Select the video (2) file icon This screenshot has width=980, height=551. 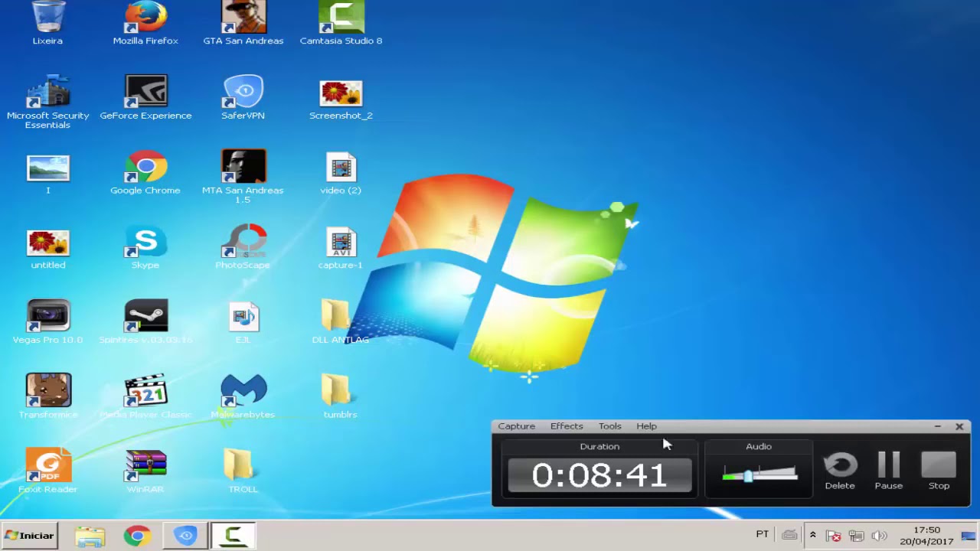(x=341, y=173)
